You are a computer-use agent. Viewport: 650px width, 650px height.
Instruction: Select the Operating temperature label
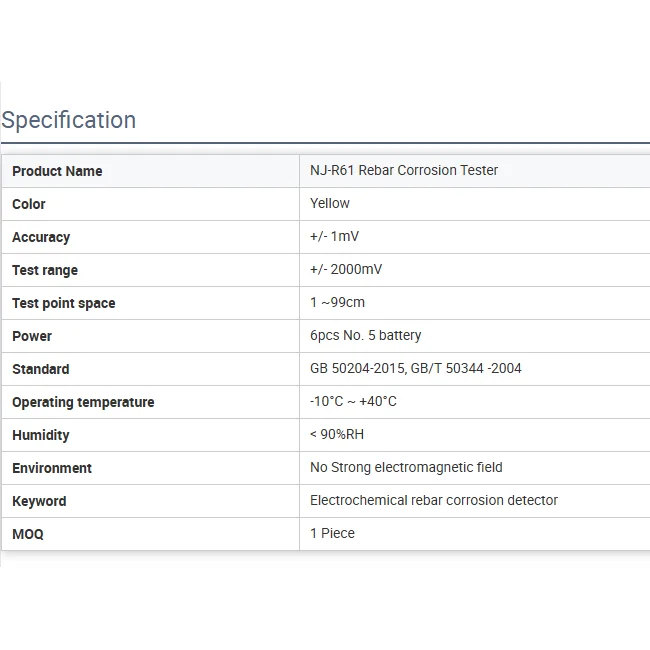(x=83, y=402)
